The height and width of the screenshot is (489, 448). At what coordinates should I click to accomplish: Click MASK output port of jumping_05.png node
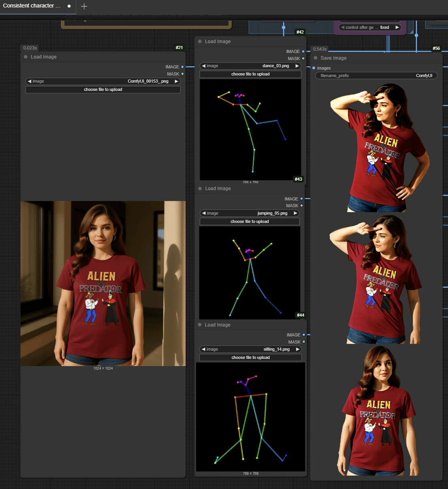point(302,206)
